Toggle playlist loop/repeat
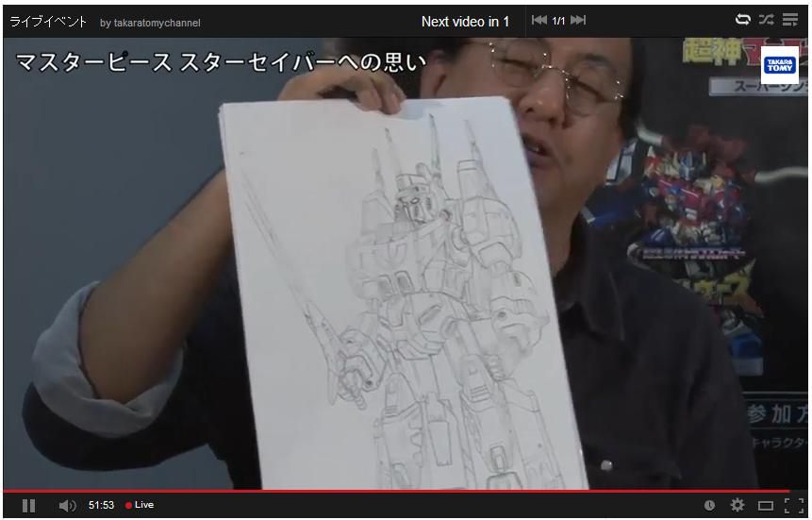 (x=743, y=20)
